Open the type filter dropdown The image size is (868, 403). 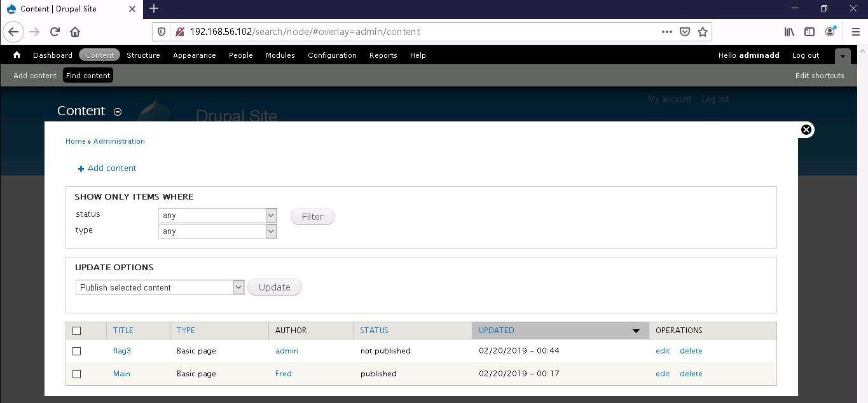(217, 231)
